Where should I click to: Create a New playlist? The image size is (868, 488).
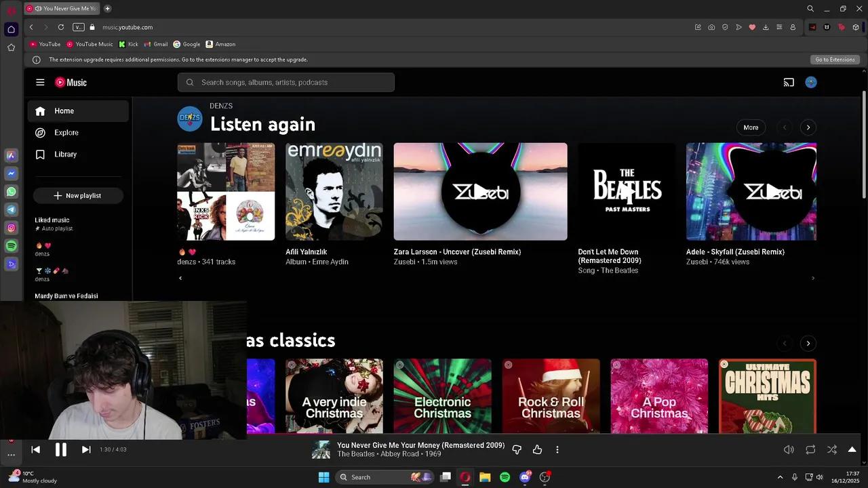[x=78, y=195]
